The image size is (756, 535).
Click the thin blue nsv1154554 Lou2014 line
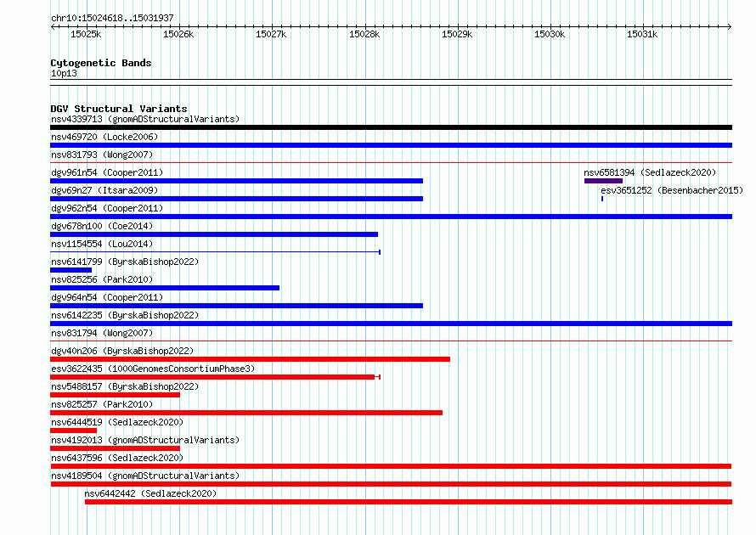pyautogui.click(x=216, y=252)
